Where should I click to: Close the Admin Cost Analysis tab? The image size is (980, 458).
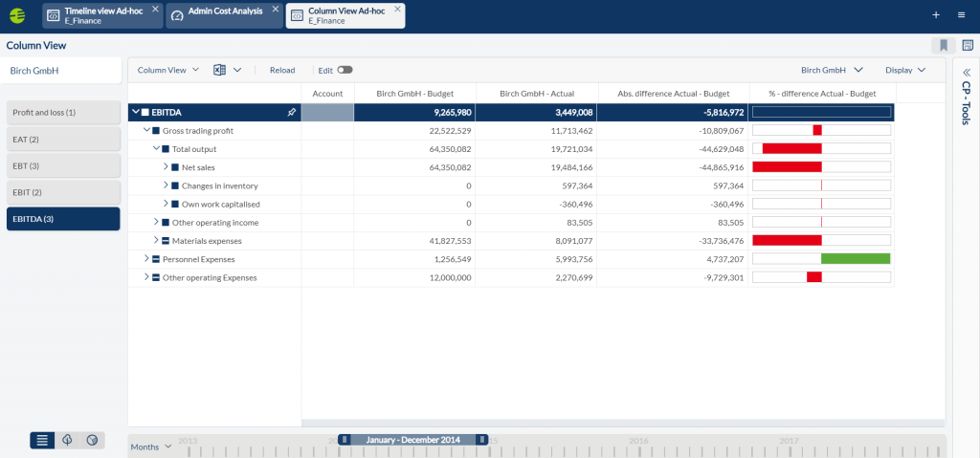click(x=276, y=10)
